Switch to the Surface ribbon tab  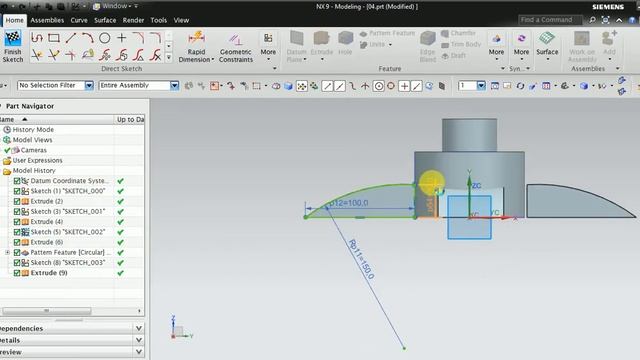(105, 20)
